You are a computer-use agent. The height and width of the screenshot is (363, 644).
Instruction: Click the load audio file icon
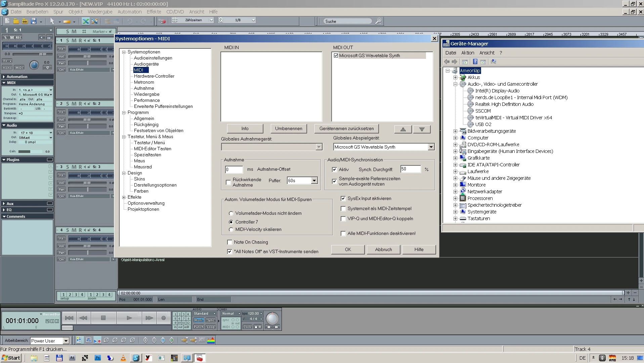click(x=25, y=21)
